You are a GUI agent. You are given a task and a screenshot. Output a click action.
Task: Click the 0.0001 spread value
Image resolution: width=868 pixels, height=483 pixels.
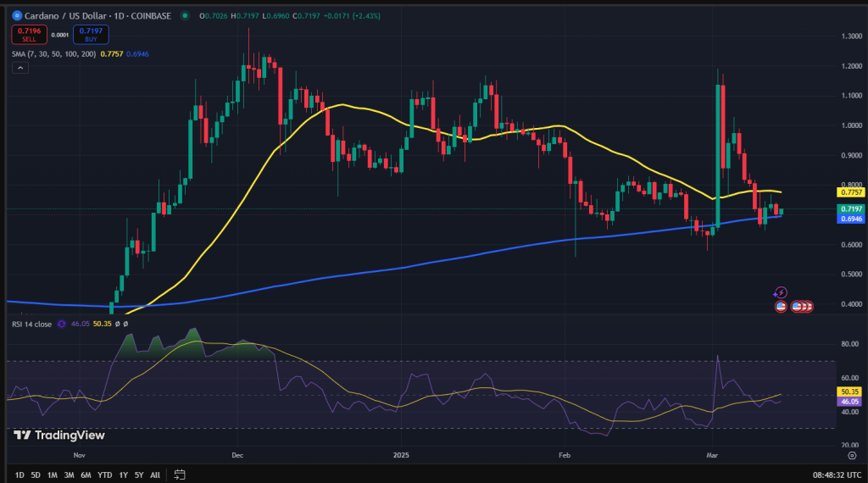[x=60, y=35]
